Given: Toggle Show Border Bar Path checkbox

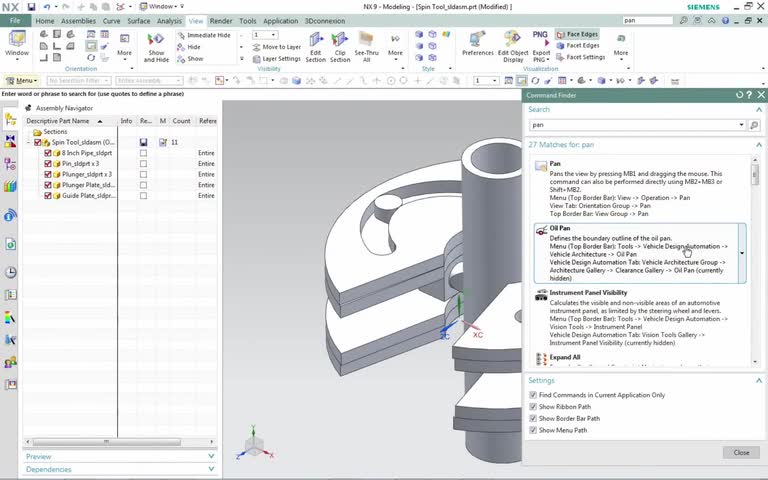Looking at the screenshot, I should point(533,418).
